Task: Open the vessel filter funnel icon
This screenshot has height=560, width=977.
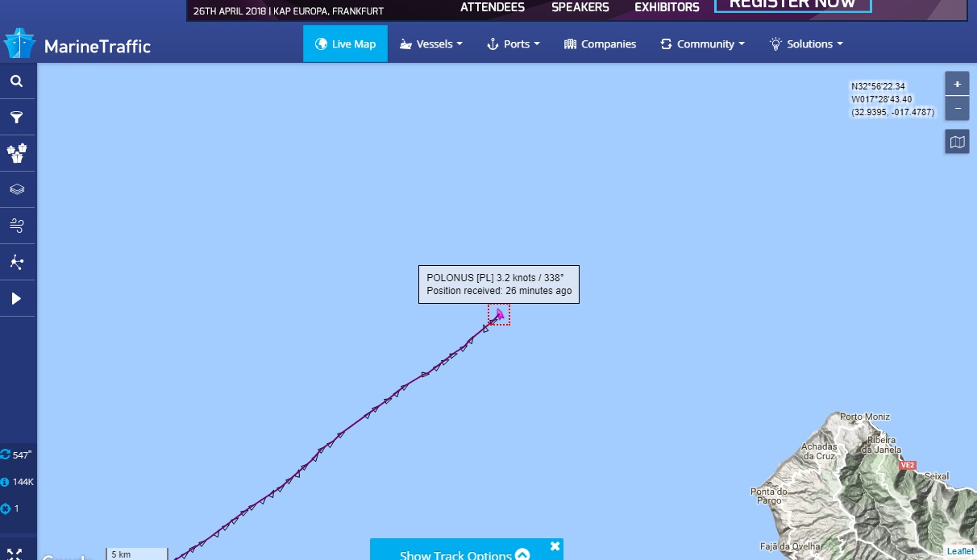Action: coord(17,118)
